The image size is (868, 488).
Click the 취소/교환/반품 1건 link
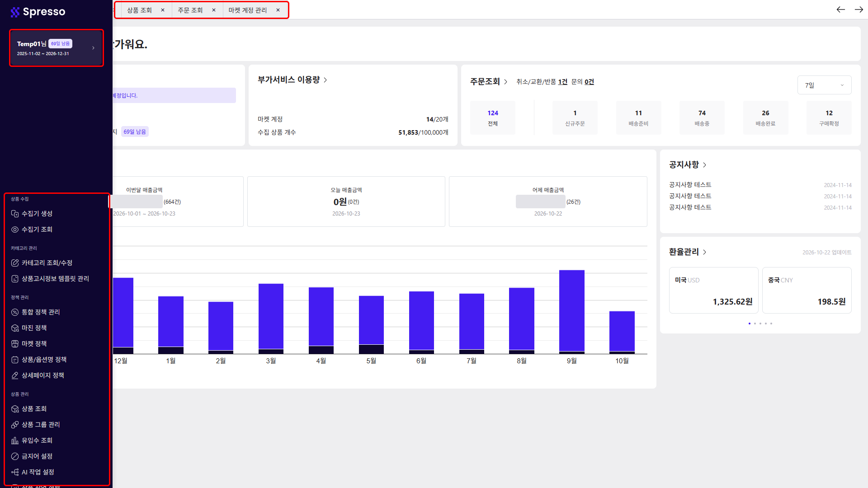pos(542,82)
